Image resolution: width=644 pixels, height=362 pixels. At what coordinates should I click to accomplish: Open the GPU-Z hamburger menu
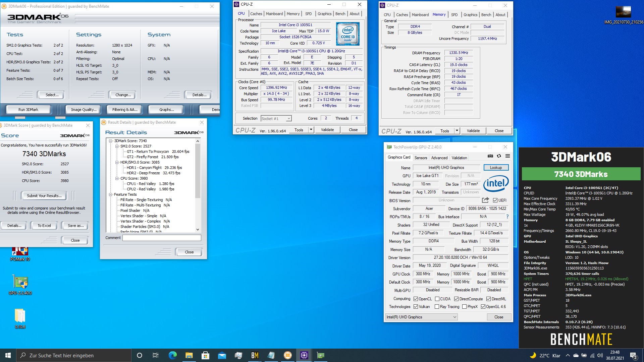(x=507, y=156)
